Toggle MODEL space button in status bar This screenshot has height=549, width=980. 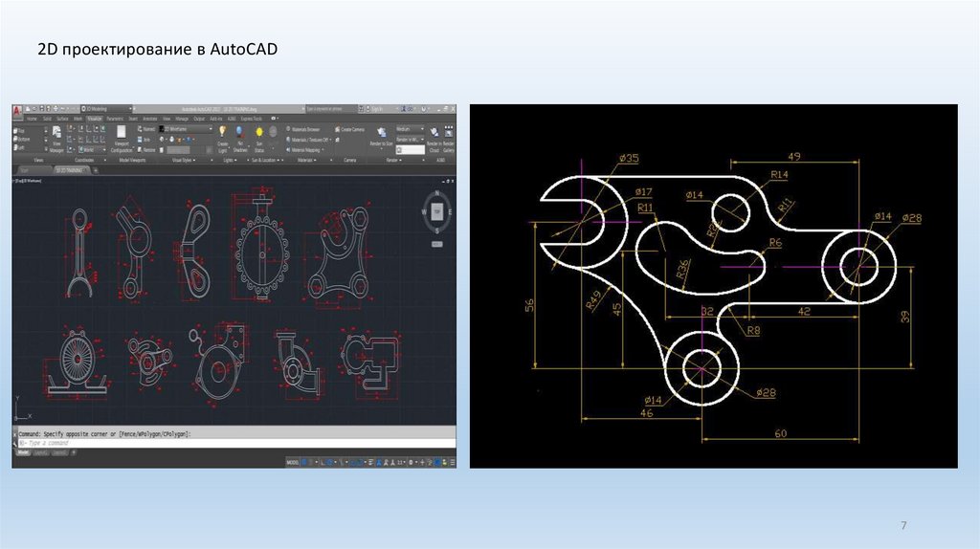pos(292,462)
